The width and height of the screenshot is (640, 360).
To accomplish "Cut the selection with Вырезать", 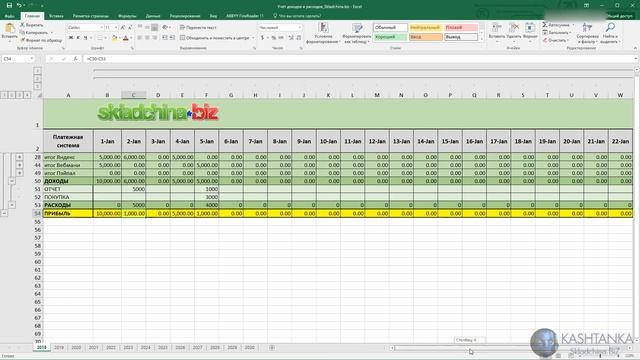I will [x=32, y=25].
